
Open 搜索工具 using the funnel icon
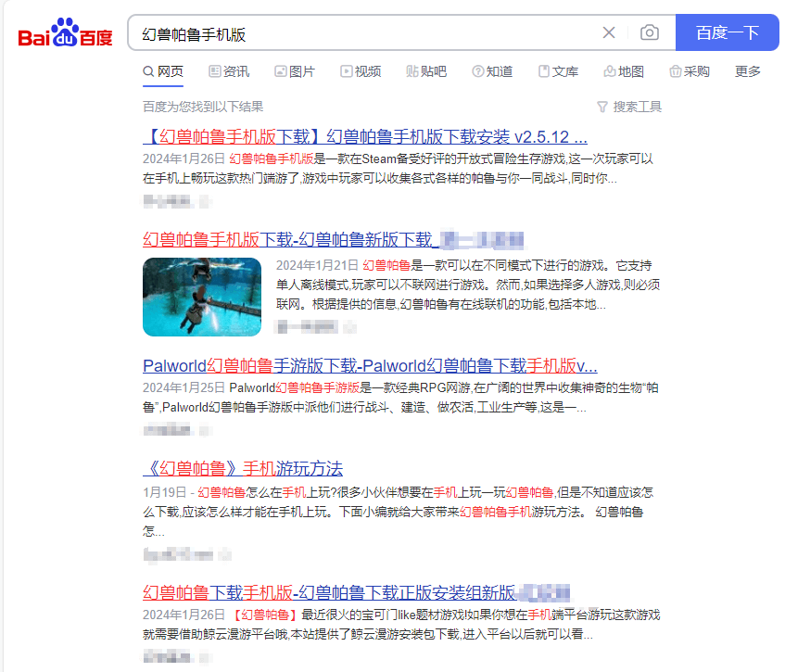click(603, 107)
